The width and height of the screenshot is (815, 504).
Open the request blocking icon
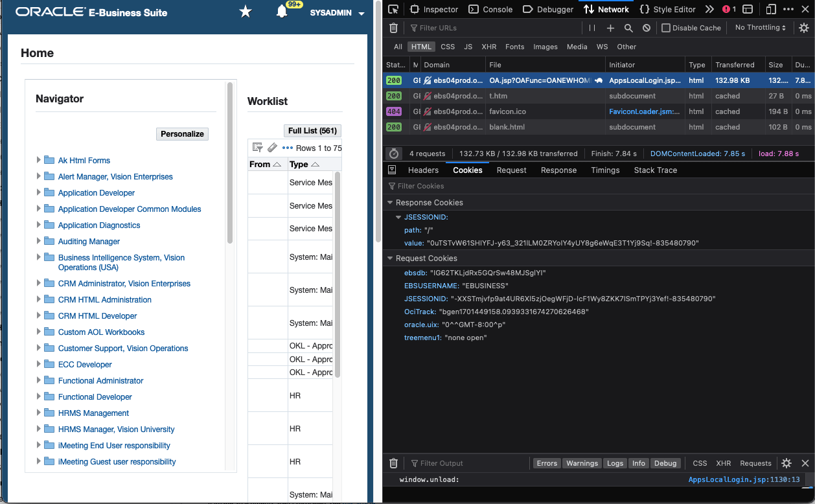[x=647, y=28]
